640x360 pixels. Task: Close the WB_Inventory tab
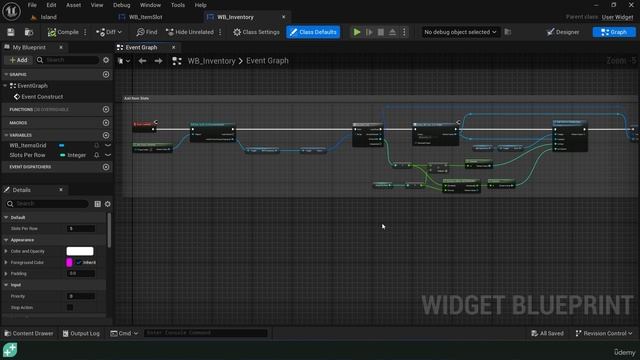tap(283, 17)
